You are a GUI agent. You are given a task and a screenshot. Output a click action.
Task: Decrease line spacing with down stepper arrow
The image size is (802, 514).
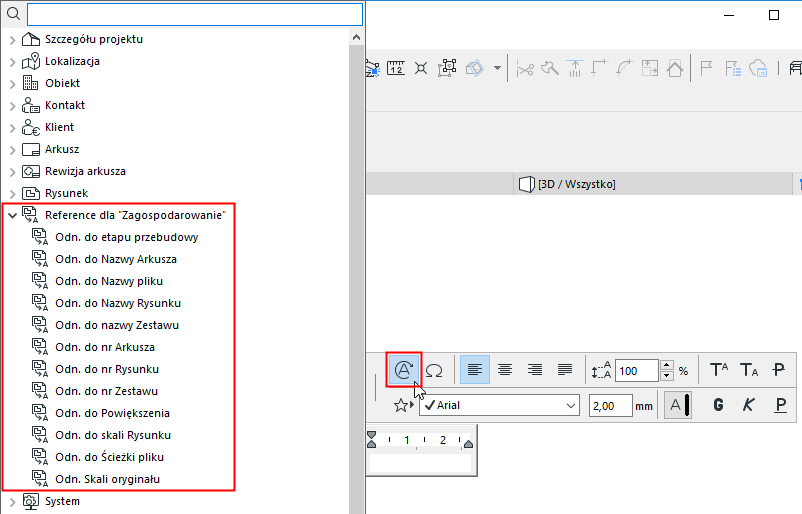[666, 376]
